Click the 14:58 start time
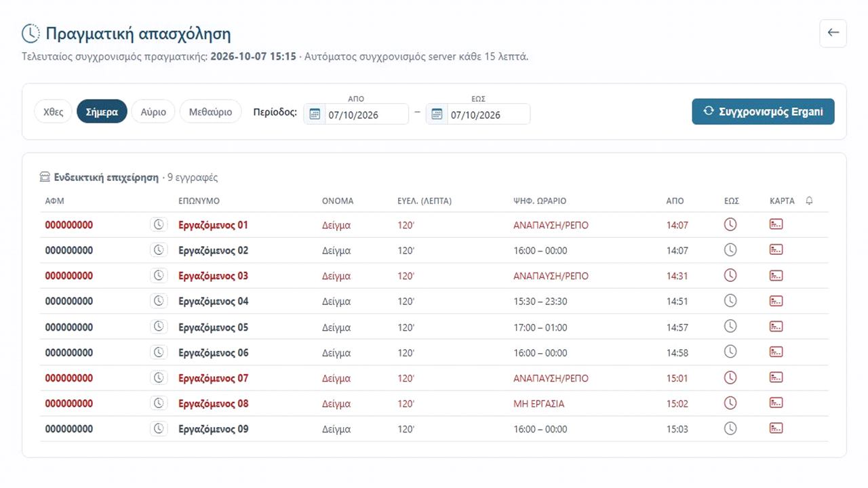Viewport: 868px width, 488px height. pos(677,352)
